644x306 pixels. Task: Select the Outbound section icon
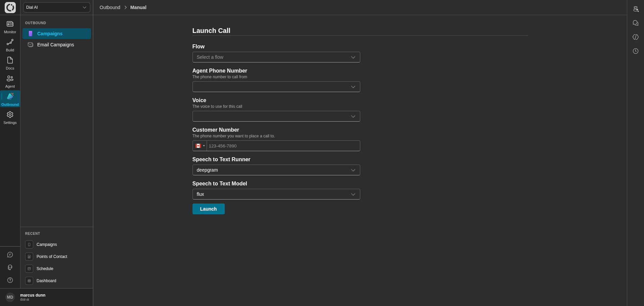pyautogui.click(x=10, y=96)
